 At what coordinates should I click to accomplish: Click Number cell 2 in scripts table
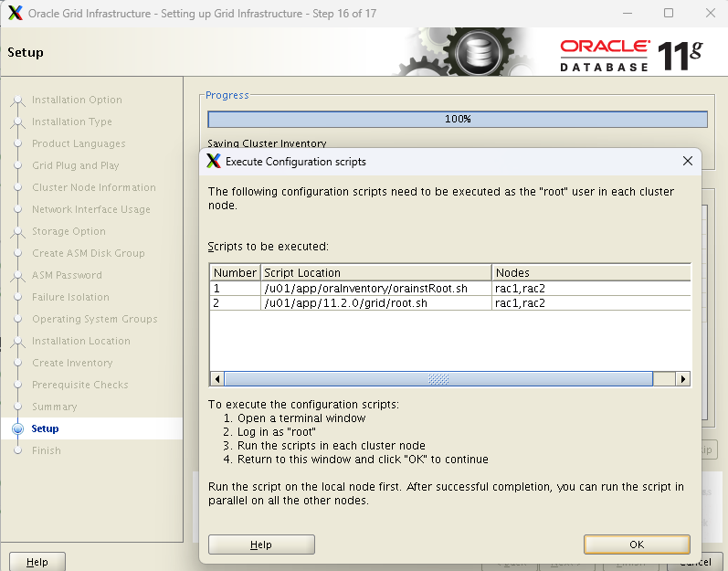(235, 303)
